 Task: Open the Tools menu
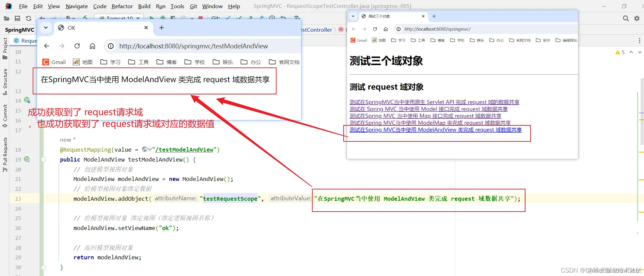177,6
